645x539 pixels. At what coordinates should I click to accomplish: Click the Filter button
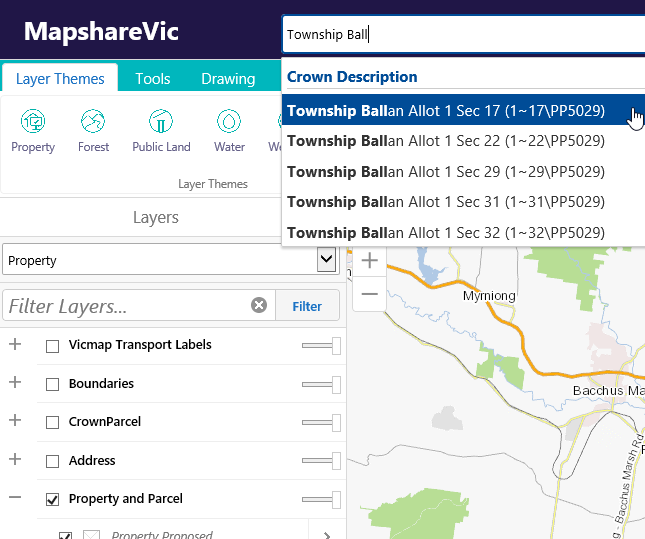point(307,306)
